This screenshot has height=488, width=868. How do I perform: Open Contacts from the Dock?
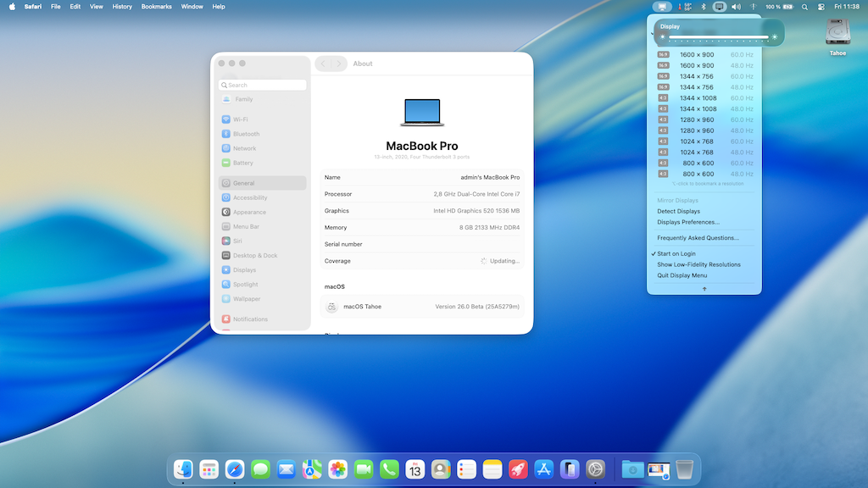441,469
